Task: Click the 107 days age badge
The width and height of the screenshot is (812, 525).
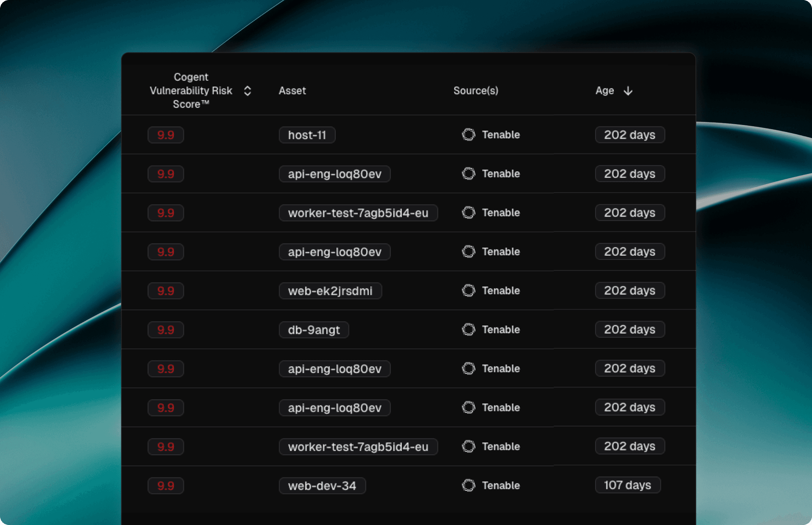Action: 627,485
